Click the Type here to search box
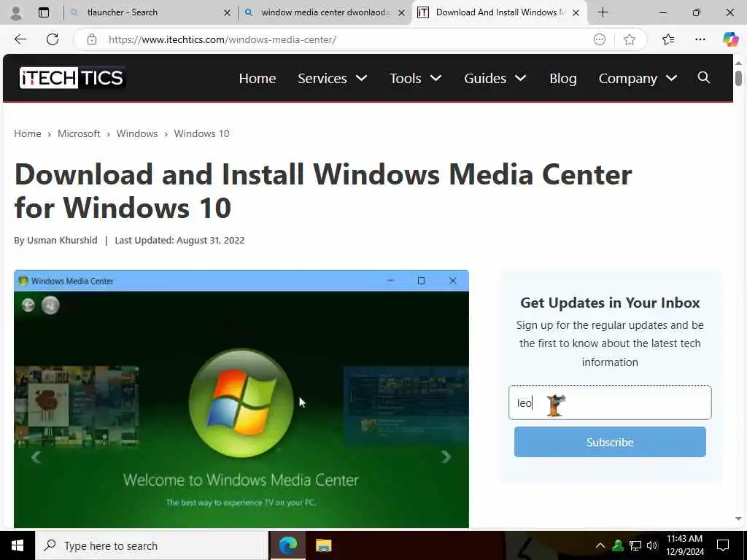The height and width of the screenshot is (560, 747). pyautogui.click(x=152, y=545)
